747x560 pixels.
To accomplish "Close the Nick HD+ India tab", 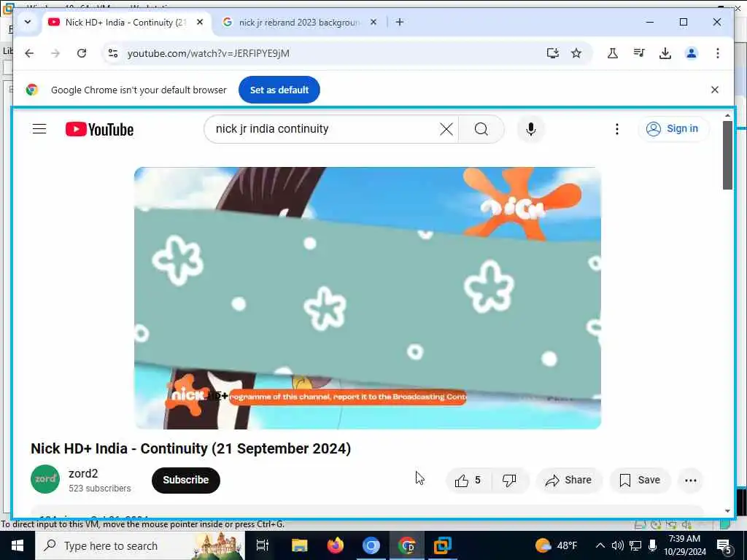I will pos(200,22).
